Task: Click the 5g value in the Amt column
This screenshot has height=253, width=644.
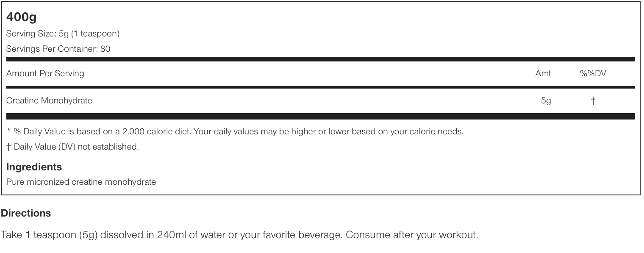Action: click(x=546, y=100)
